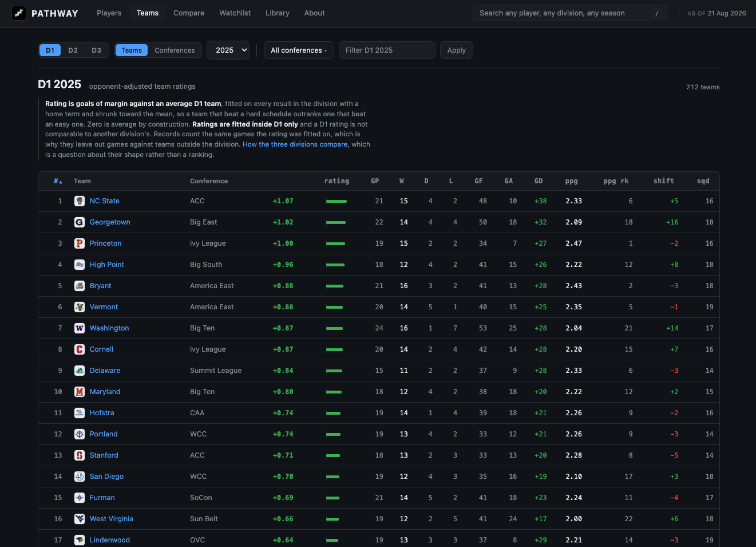Switch to the D2 division
Screen dimensions: 756x547
[73, 50]
